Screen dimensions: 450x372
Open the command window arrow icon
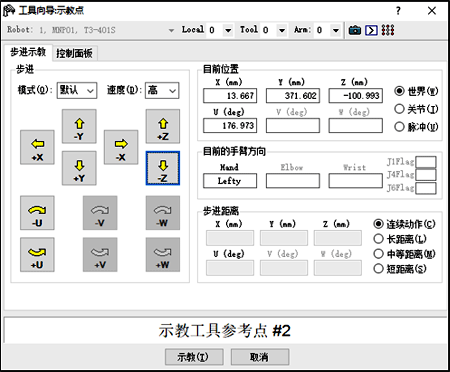coord(371,30)
